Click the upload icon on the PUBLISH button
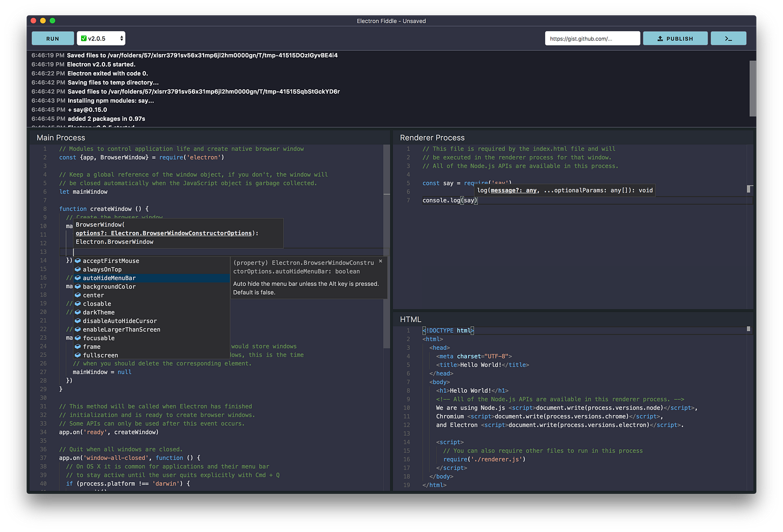The height and width of the screenshot is (532, 783). [x=661, y=38]
